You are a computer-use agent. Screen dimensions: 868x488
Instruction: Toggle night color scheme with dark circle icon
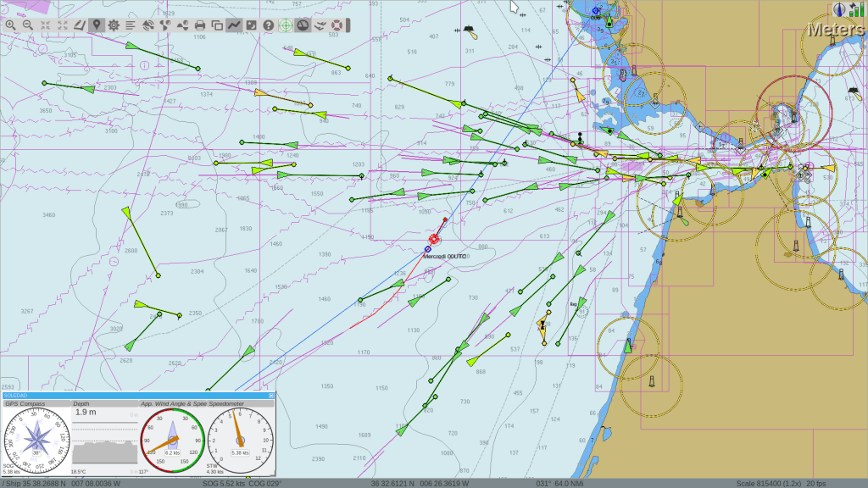click(302, 25)
